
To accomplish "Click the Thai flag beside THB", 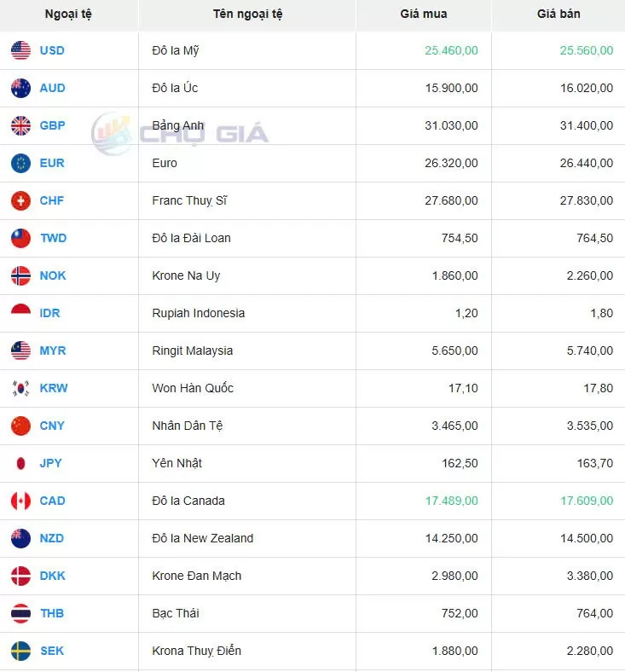I will coord(21,613).
